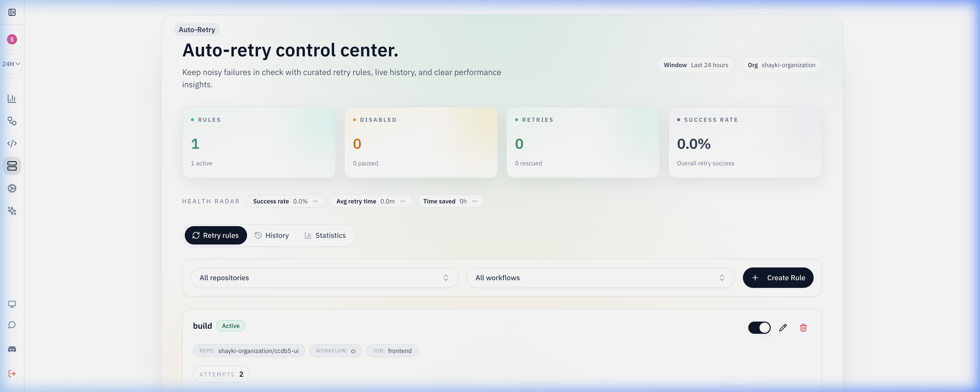Screen dimensions: 980x392
Task: Disable the build rule toggle switch
Action: click(x=759, y=327)
